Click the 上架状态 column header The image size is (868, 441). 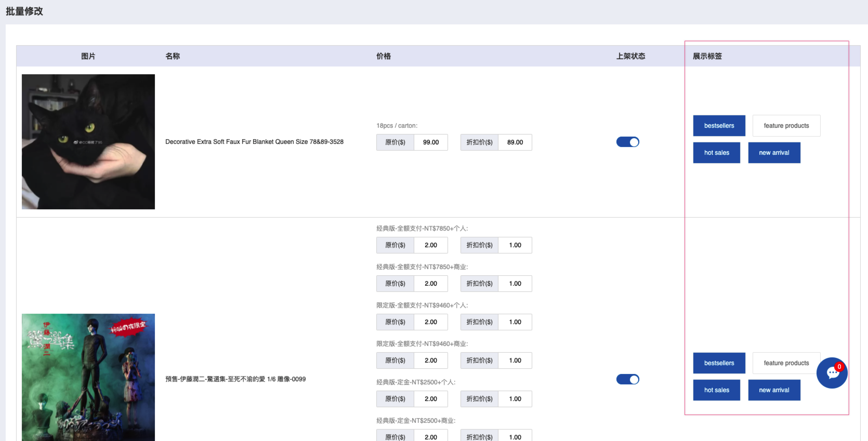631,56
